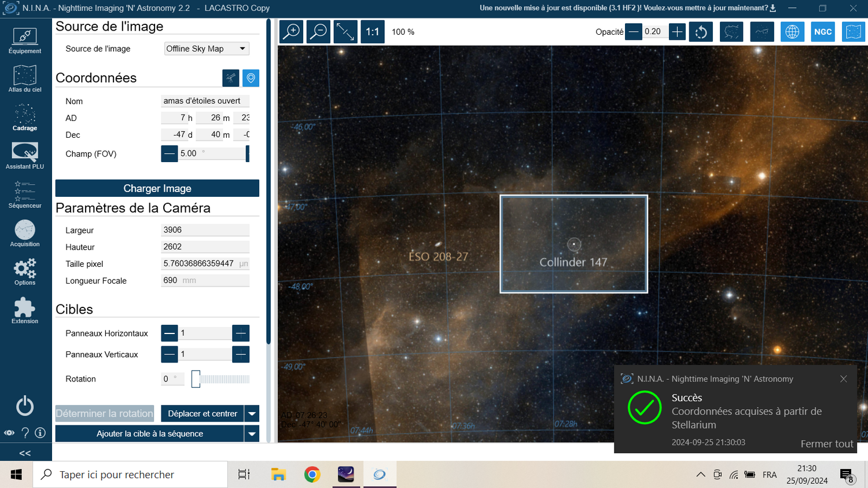
Task: Switch to the Séquenceur tab
Action: point(25,195)
